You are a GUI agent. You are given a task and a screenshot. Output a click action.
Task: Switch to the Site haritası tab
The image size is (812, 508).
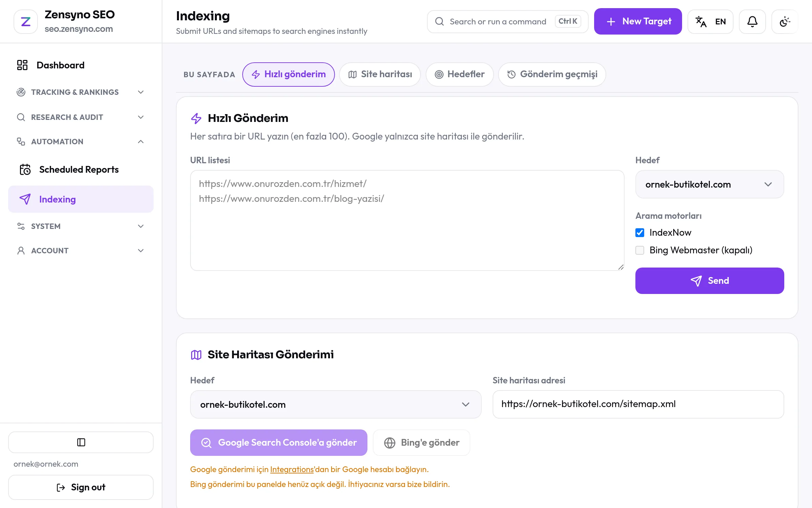tap(380, 75)
